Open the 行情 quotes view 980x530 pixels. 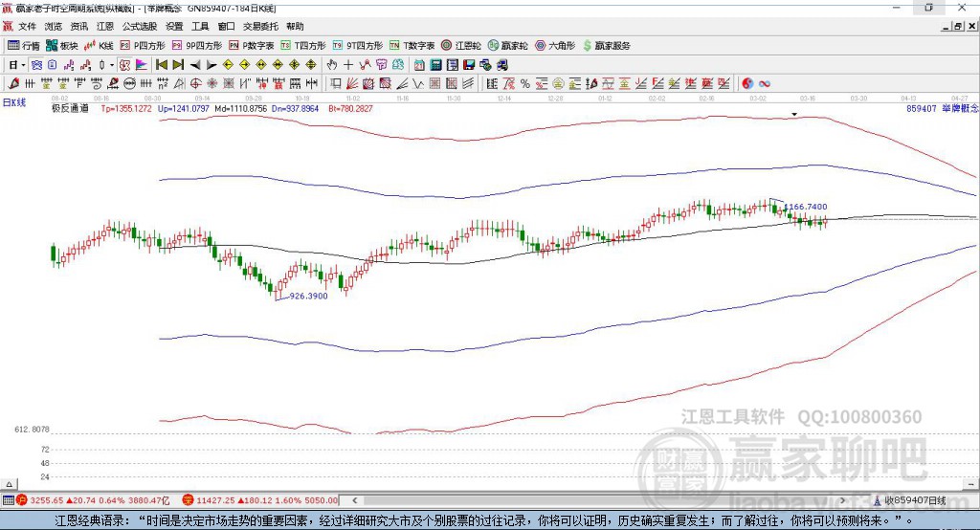point(24,46)
